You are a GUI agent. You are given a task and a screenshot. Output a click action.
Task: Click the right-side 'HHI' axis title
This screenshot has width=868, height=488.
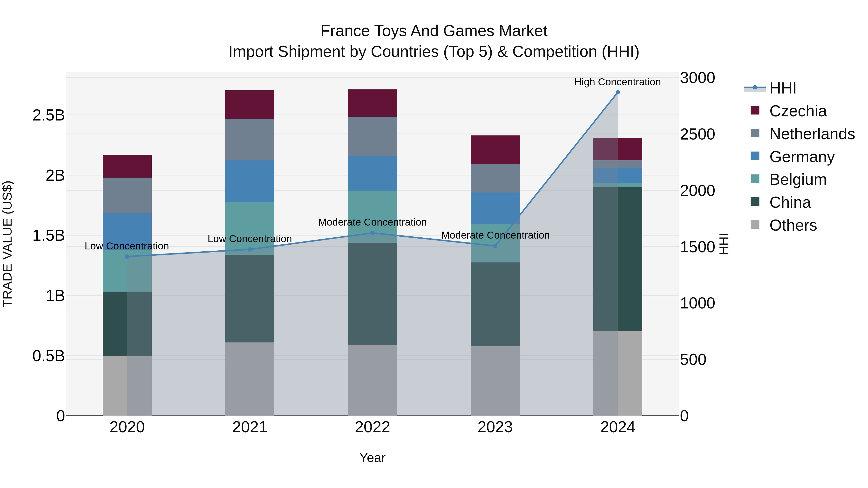pos(724,244)
